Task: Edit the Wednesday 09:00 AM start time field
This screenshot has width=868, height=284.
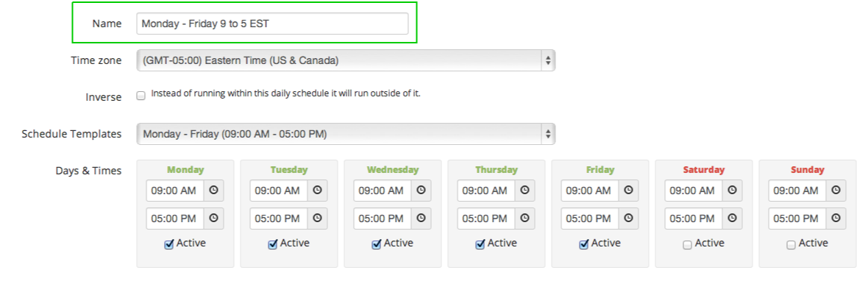Action: (383, 191)
